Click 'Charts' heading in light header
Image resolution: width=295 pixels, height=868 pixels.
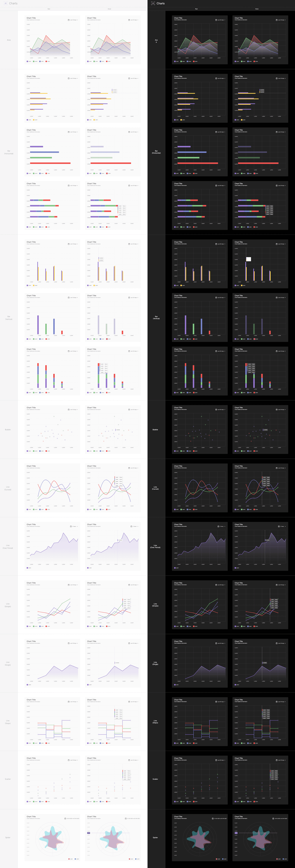13,3
